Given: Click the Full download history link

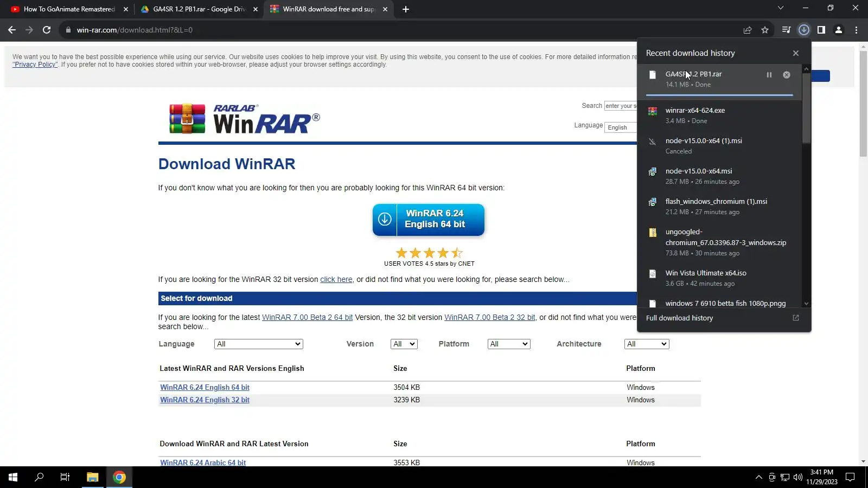Looking at the screenshot, I should 679,318.
